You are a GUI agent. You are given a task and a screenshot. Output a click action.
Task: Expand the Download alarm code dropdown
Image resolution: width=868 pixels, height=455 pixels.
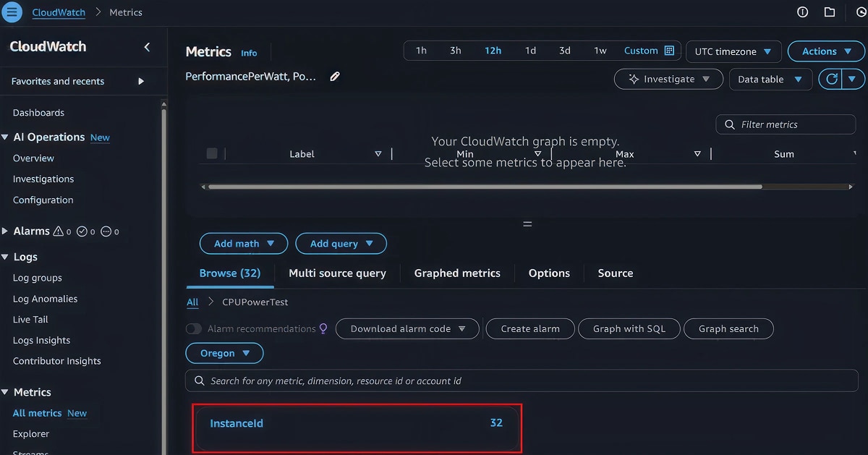[407, 328]
